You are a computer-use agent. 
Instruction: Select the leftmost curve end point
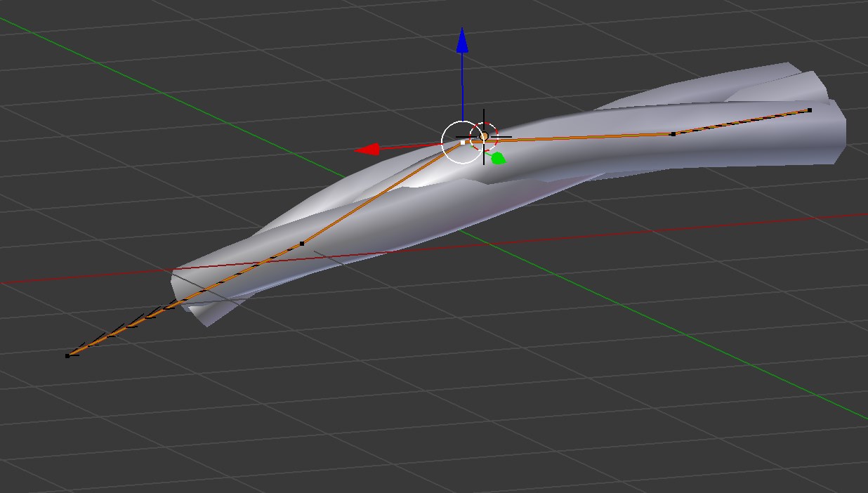coord(67,356)
